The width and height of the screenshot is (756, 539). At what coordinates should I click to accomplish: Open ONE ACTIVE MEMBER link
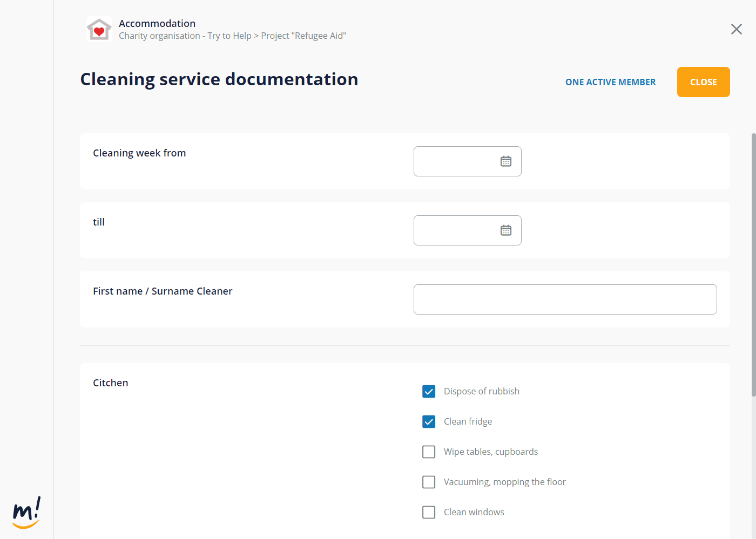click(611, 82)
